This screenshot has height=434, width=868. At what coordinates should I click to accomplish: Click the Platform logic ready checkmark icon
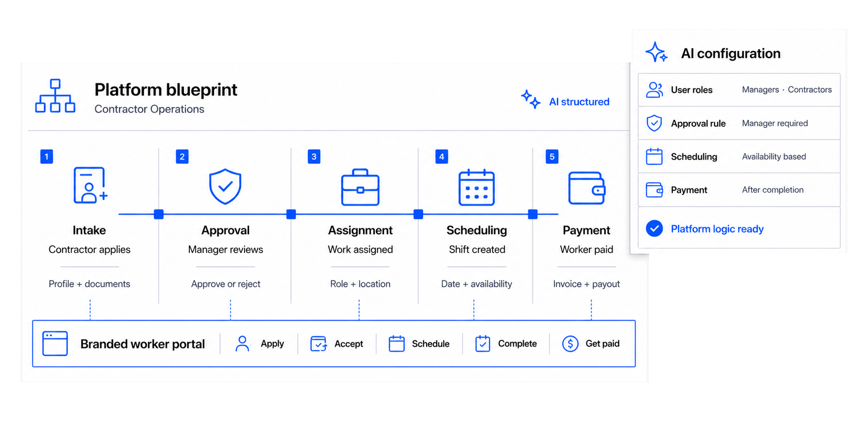coord(654,228)
